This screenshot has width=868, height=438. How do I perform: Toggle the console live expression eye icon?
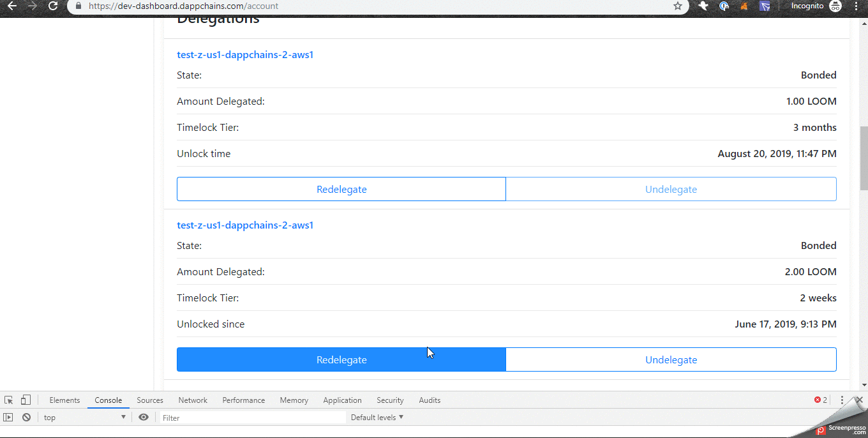(x=144, y=418)
